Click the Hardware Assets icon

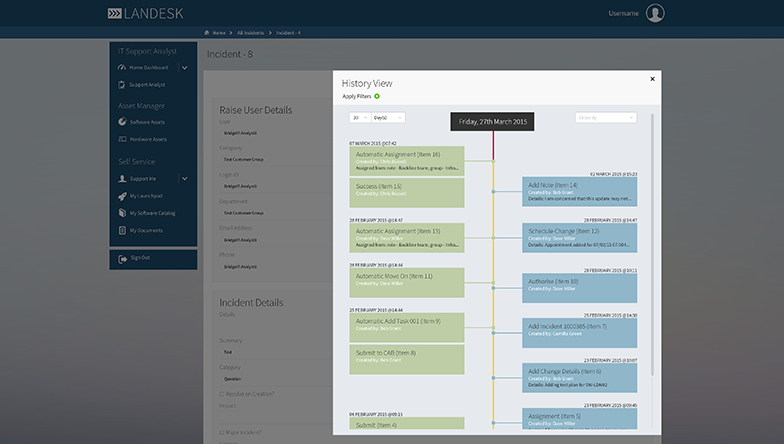pos(122,140)
